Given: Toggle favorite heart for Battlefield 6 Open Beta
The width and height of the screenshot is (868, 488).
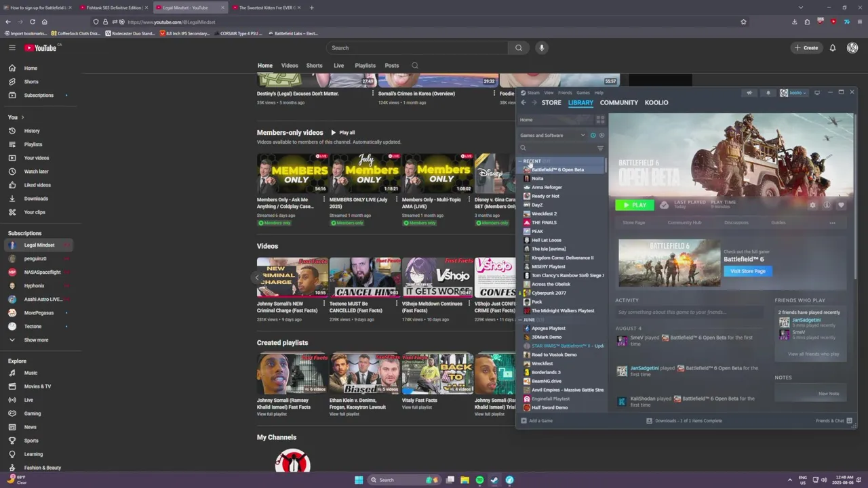Looking at the screenshot, I should tap(841, 205).
